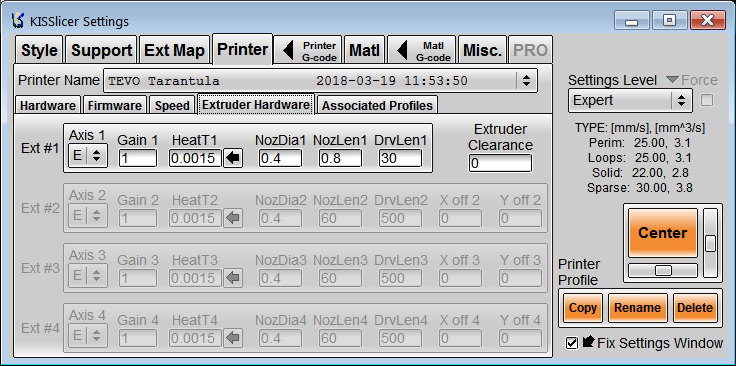Image resolution: width=736 pixels, height=366 pixels.
Task: Maximize the KISSlicer Settings window
Action: coord(670,20)
